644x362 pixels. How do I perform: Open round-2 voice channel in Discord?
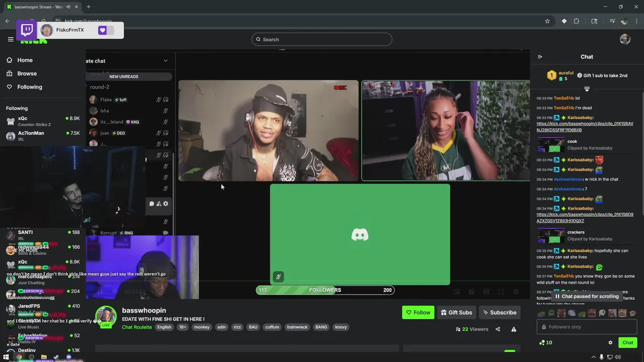(100, 87)
